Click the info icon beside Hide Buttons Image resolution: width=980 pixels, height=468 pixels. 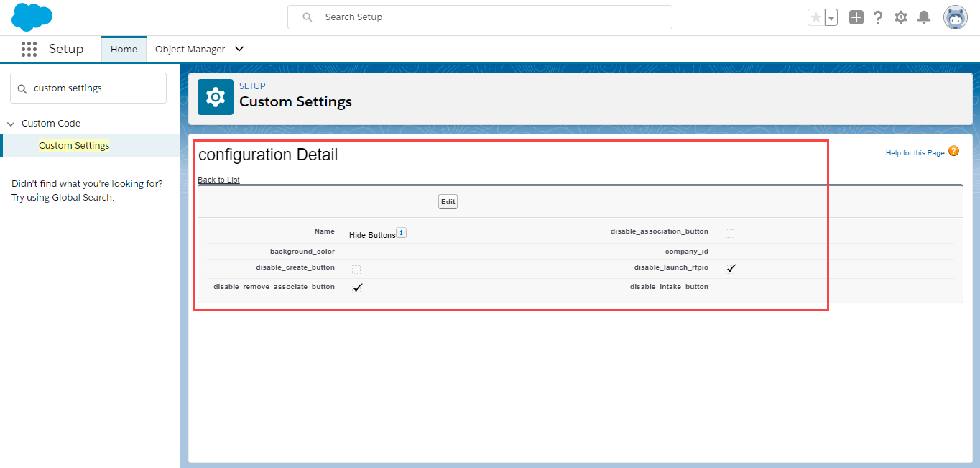click(x=402, y=233)
